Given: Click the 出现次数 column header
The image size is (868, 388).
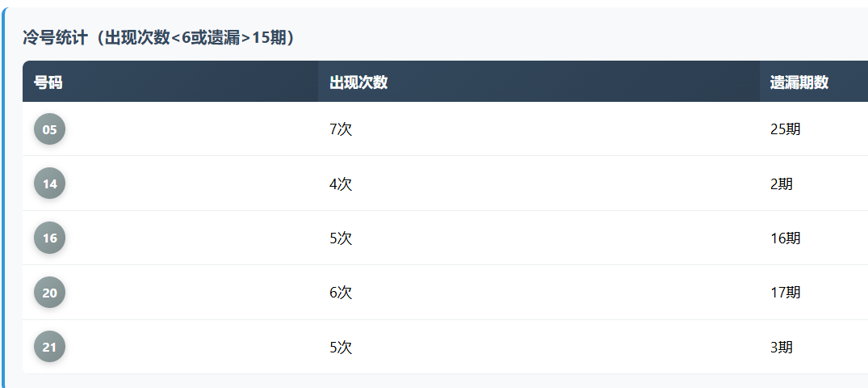Looking at the screenshot, I should click(x=359, y=82).
